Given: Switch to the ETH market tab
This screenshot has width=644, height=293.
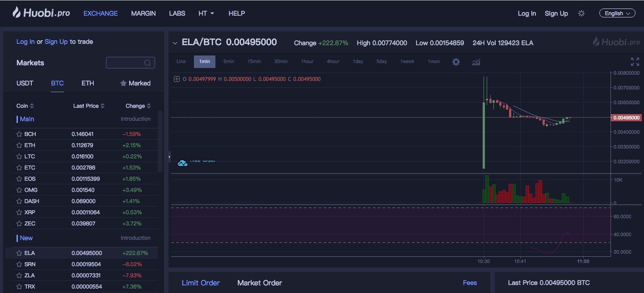Looking at the screenshot, I should pos(88,83).
